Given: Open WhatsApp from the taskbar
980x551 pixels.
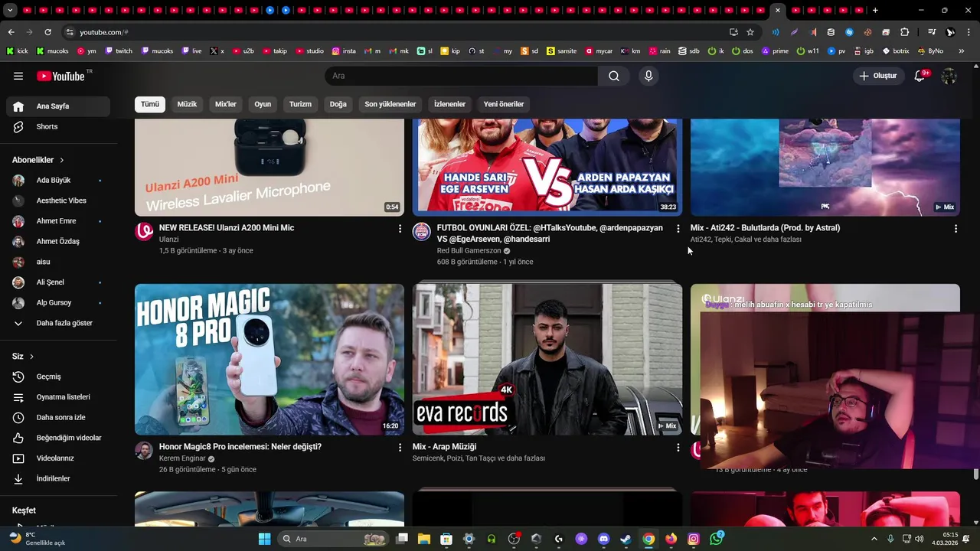Looking at the screenshot, I should pos(716,539).
